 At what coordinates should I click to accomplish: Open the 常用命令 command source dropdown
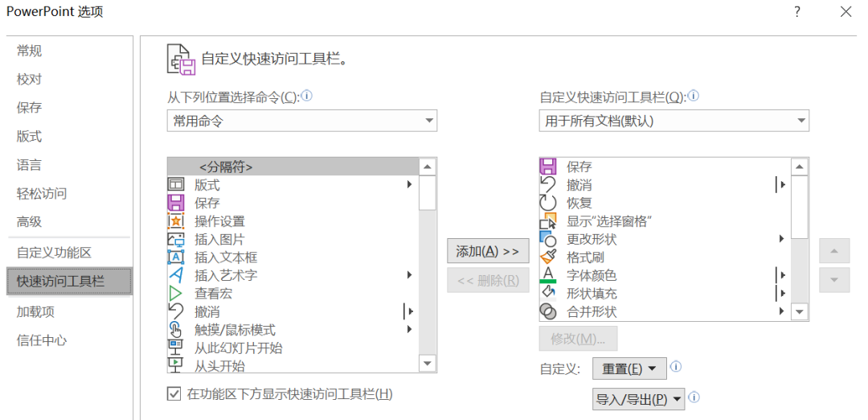pos(301,121)
